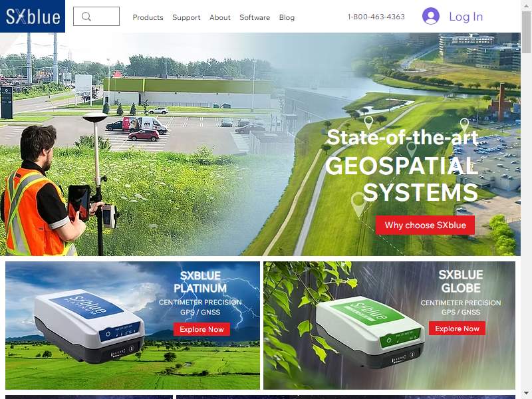Open the Products menu
532x399 pixels.
point(148,17)
